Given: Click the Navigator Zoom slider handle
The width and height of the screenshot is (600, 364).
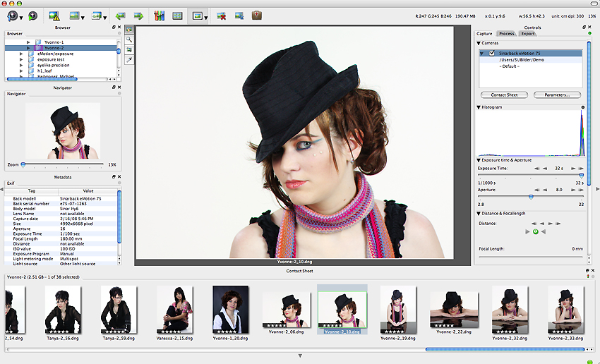Looking at the screenshot, I should [23, 164].
